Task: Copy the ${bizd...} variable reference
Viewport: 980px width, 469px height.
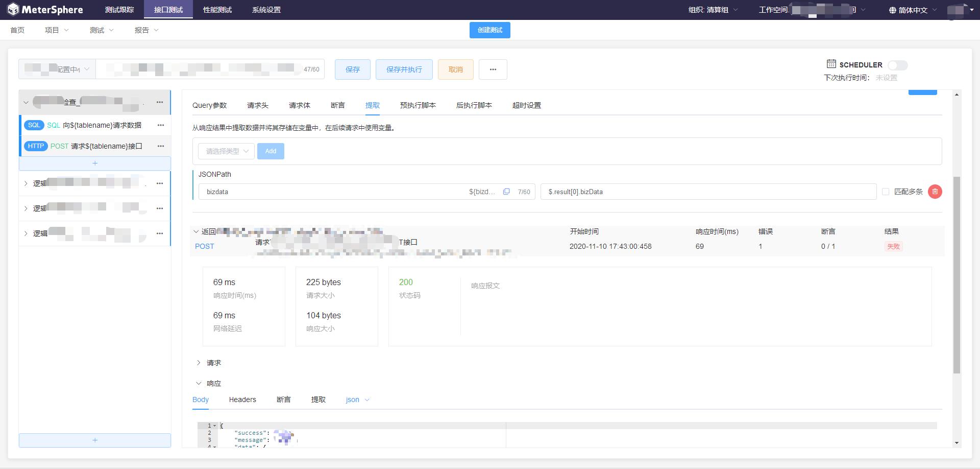Action: 506,191
